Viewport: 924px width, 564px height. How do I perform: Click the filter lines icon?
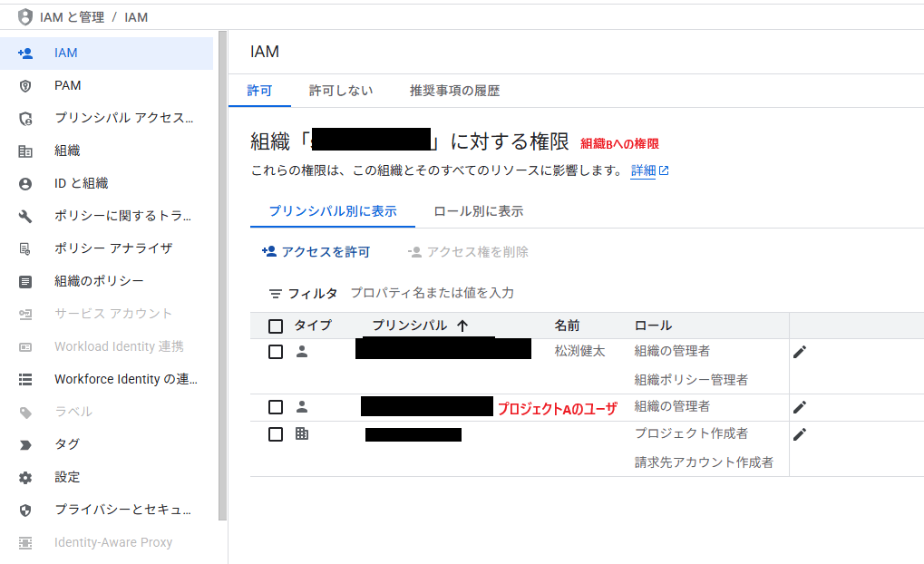(275, 294)
